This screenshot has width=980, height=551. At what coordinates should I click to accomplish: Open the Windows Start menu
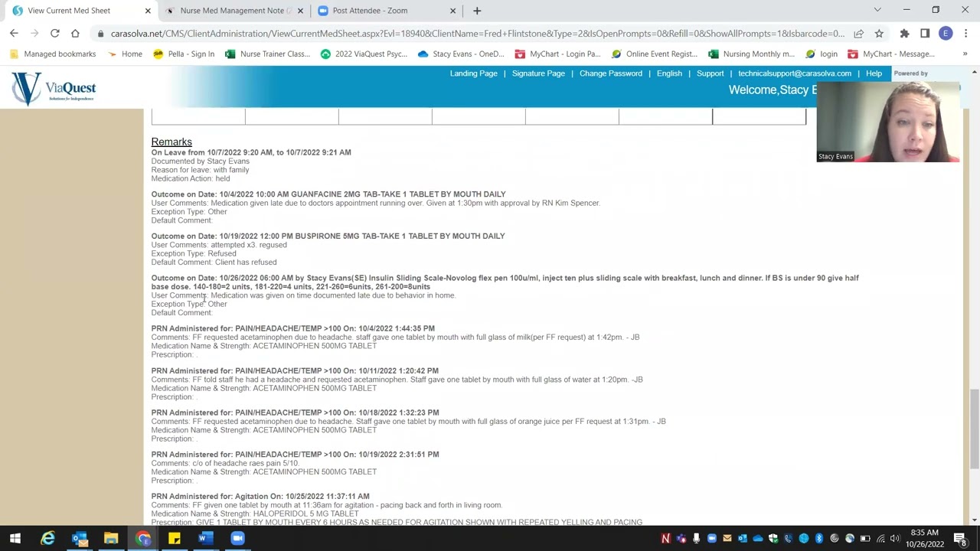(15, 538)
